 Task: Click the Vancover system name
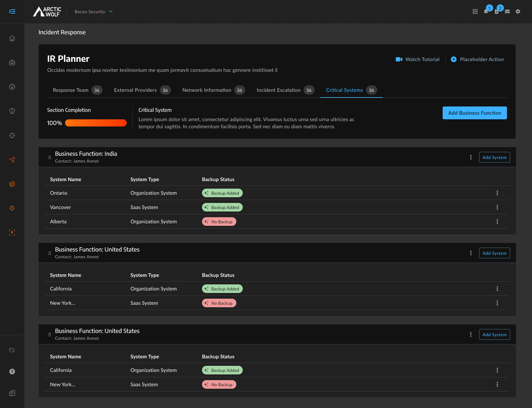point(60,207)
